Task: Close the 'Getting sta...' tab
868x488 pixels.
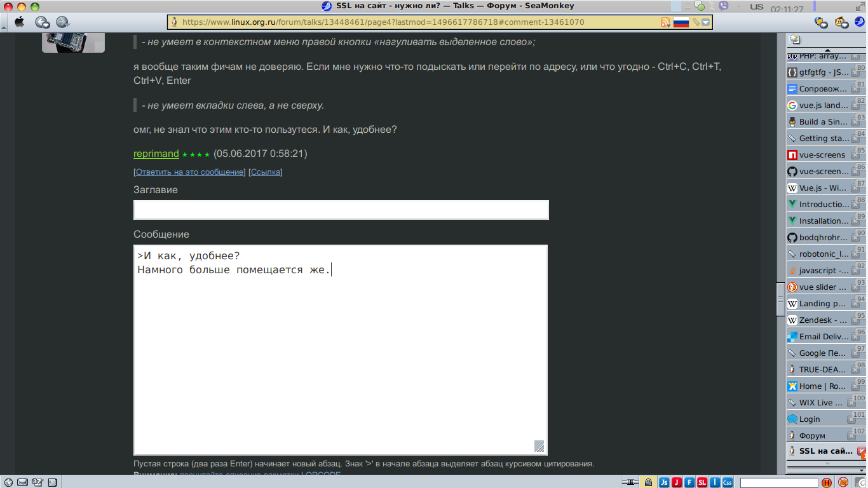Action: pyautogui.click(x=855, y=139)
